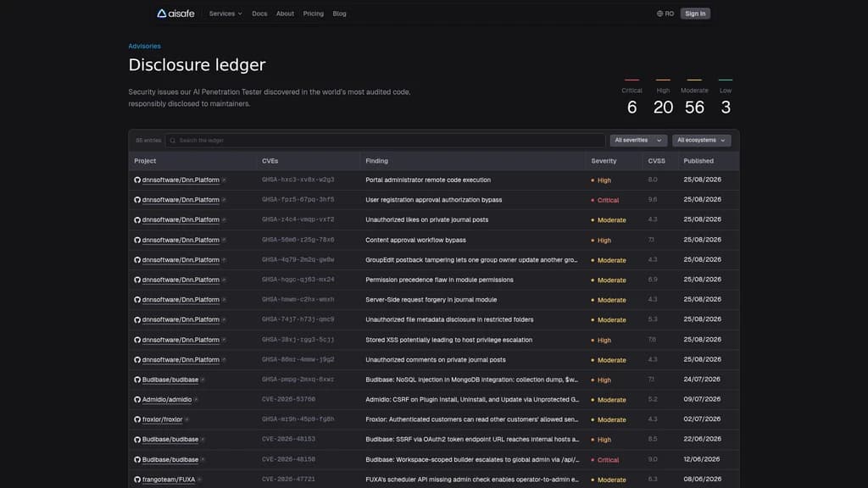Click finding 'Server-Side request forgery in journal module'
Image resolution: width=868 pixels, height=488 pixels.
(x=431, y=300)
